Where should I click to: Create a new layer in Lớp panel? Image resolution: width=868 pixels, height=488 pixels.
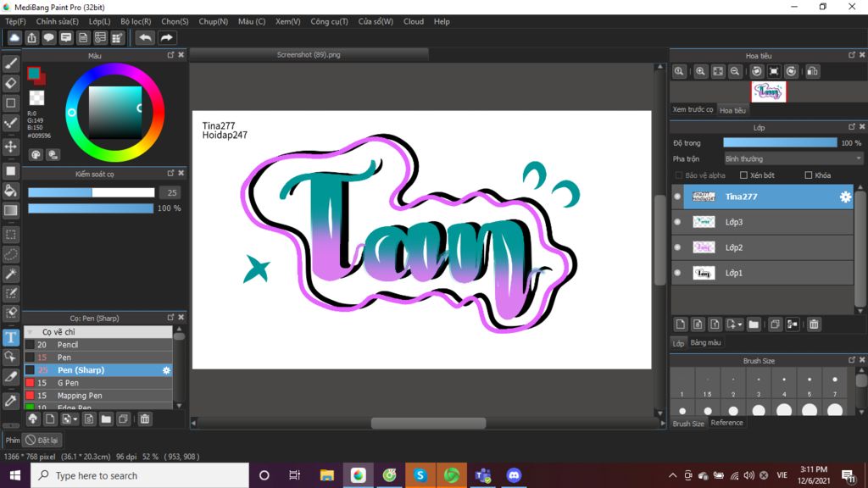[681, 324]
